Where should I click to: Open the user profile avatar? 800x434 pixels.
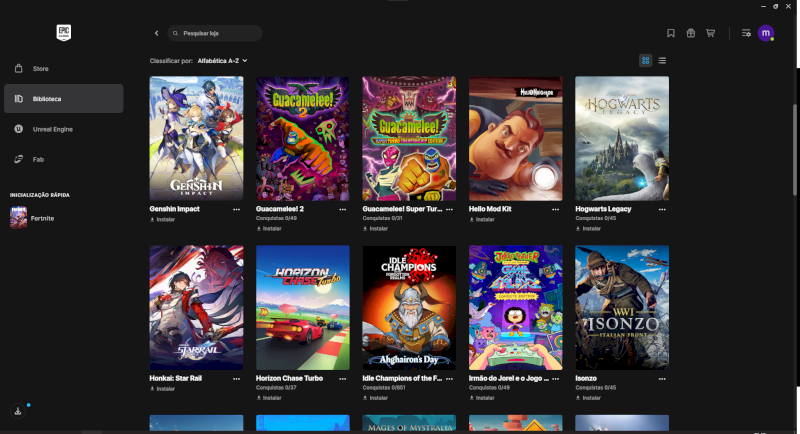tap(766, 33)
